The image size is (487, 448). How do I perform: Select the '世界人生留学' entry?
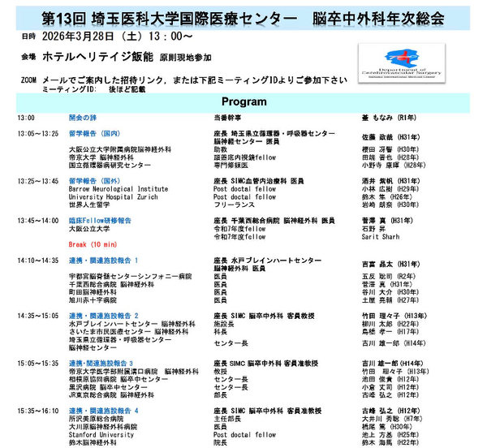[x=89, y=205]
